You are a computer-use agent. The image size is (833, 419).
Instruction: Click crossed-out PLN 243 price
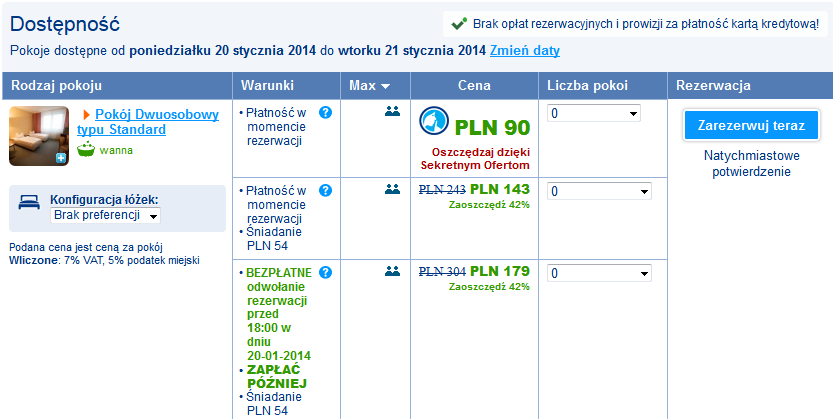[443, 190]
